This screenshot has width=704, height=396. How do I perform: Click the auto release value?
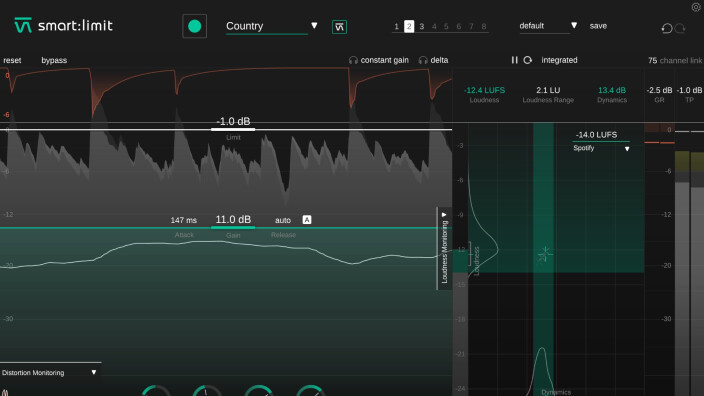[283, 220]
